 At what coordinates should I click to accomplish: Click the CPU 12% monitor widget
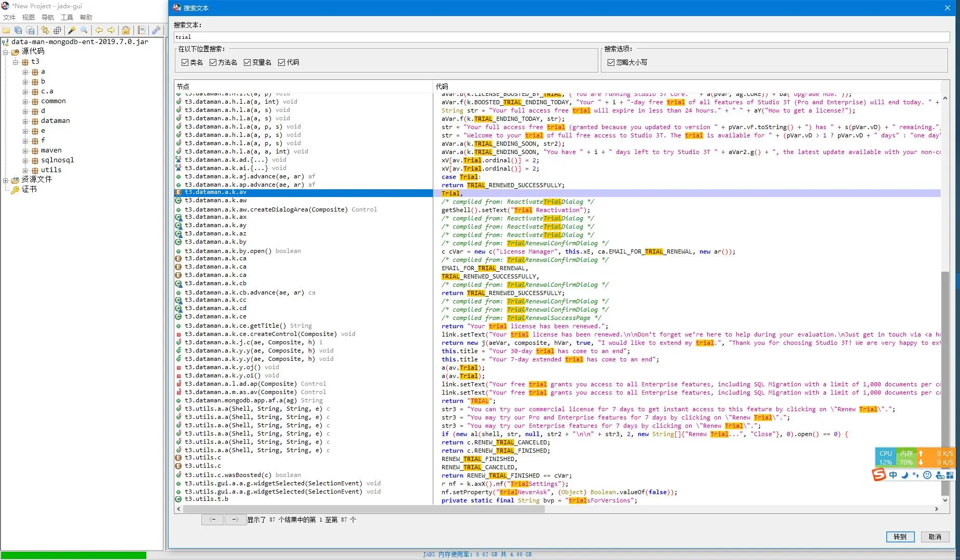886,457
